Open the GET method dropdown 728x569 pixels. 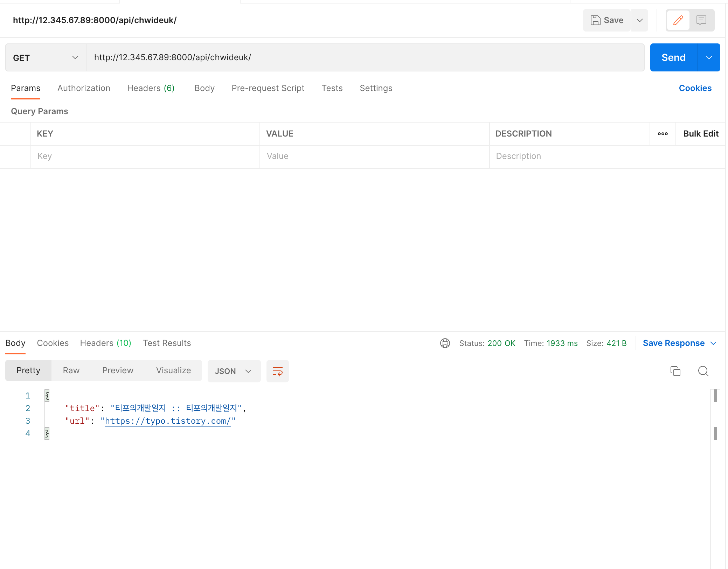[46, 58]
